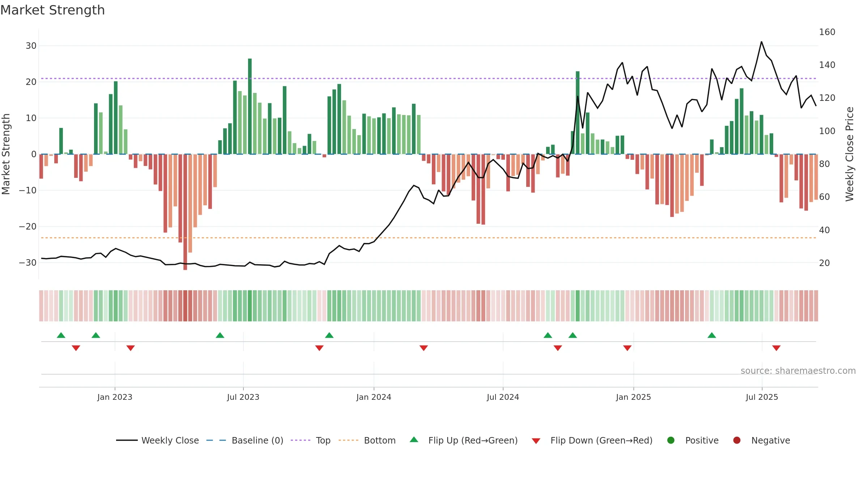
Task: Click the Jul 2023 axis label
Action: point(243,397)
